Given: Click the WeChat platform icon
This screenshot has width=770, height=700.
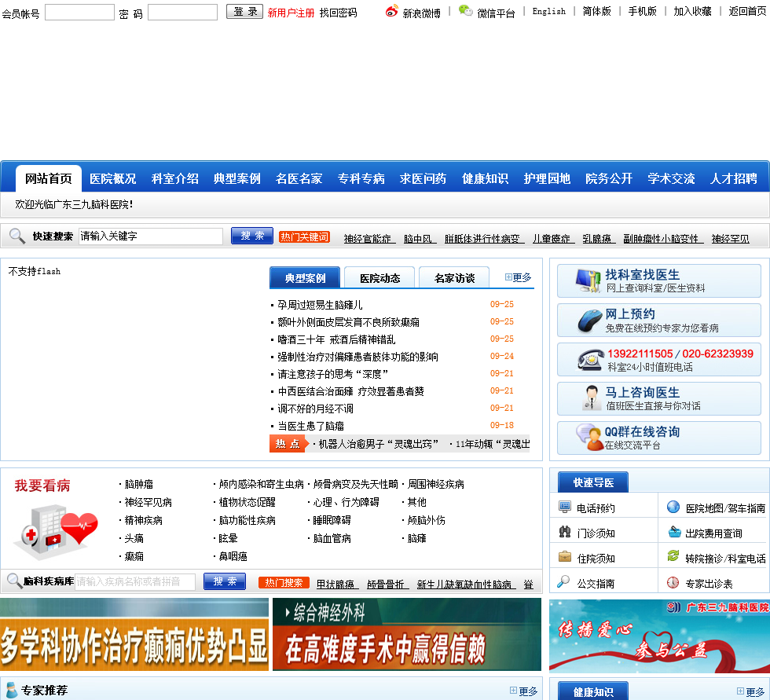Looking at the screenshot, I should pyautogui.click(x=465, y=10).
